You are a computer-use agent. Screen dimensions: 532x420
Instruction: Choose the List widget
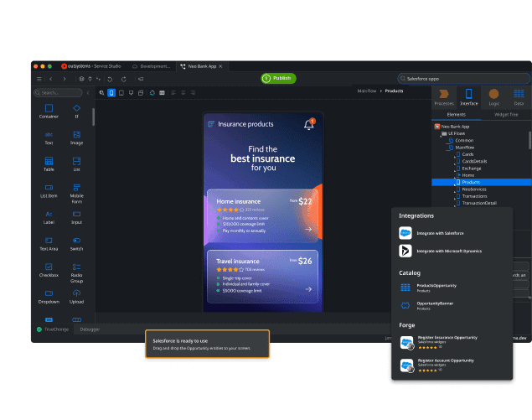(x=77, y=164)
